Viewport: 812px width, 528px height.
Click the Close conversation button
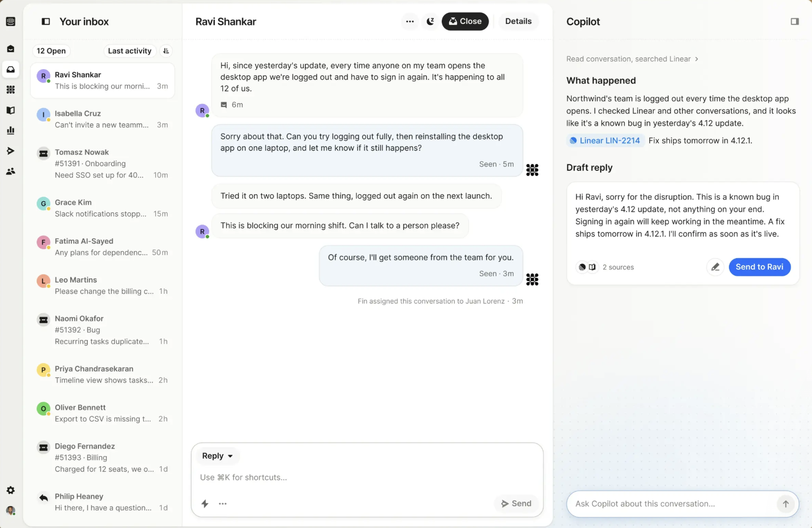[x=465, y=21]
